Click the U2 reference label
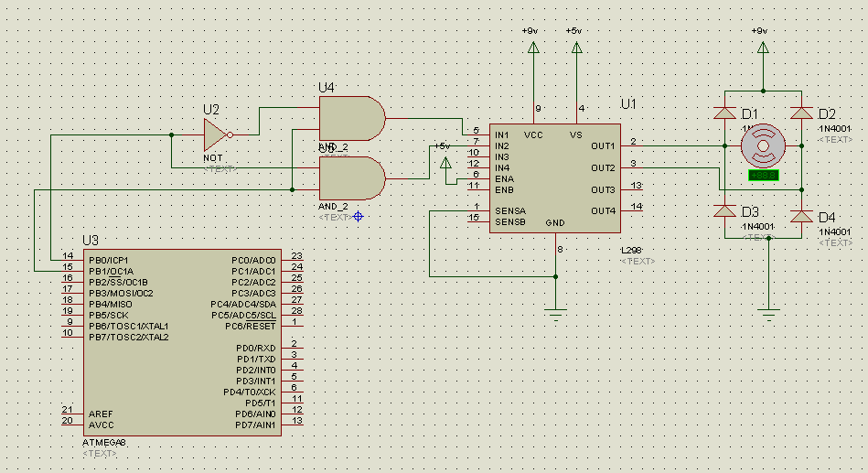 point(211,110)
